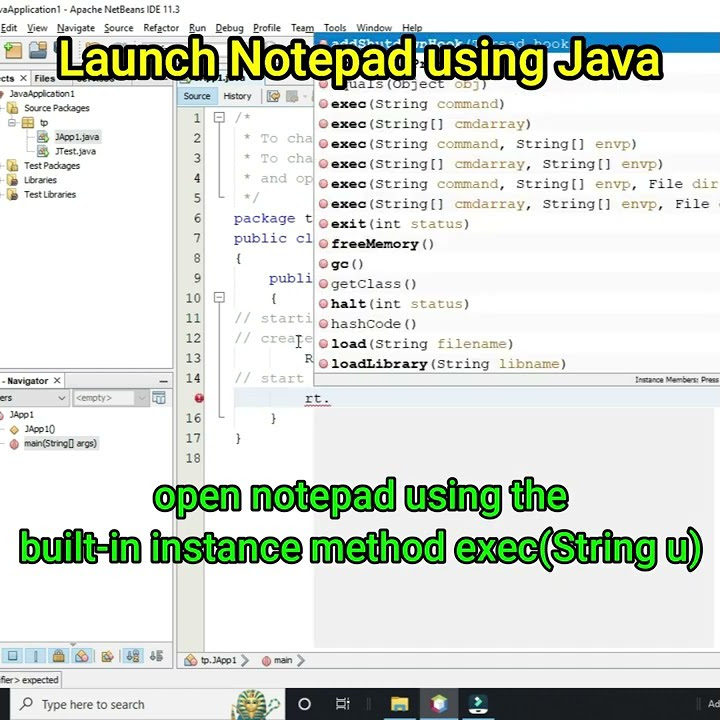This screenshot has width=720, height=720.
Task: Open the <empty> filter dropdown in Navigator
Action: [x=141, y=398]
